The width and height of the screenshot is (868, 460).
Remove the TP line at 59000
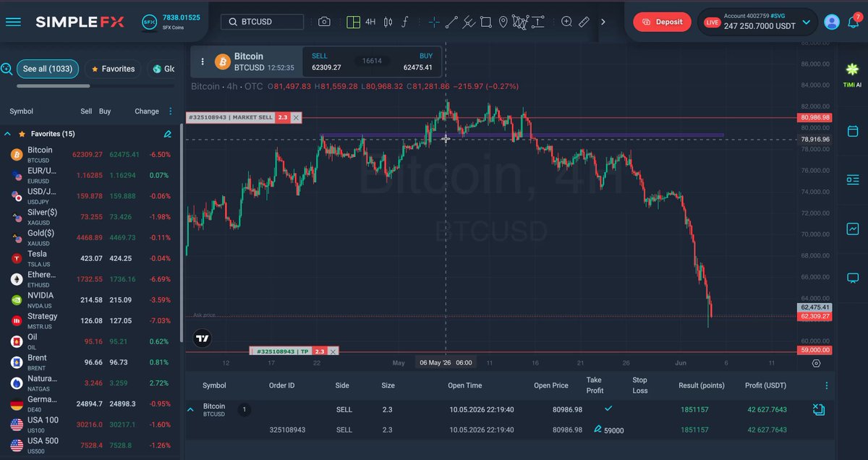(x=333, y=352)
